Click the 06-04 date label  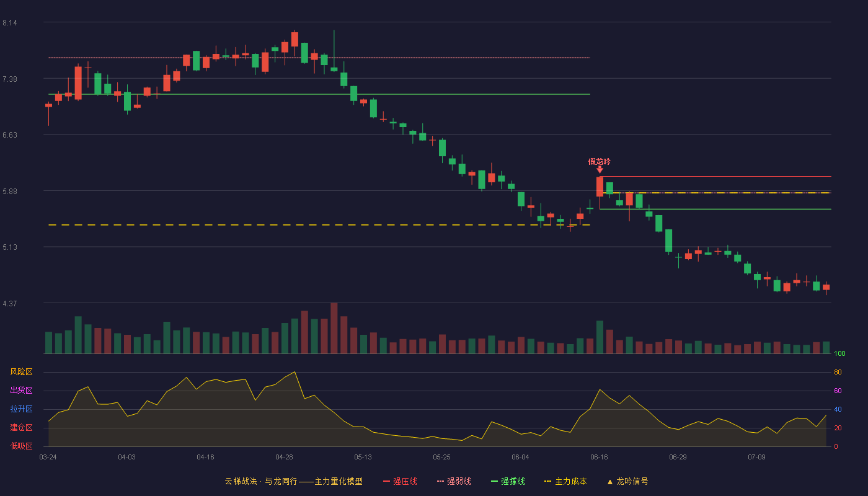coord(520,457)
